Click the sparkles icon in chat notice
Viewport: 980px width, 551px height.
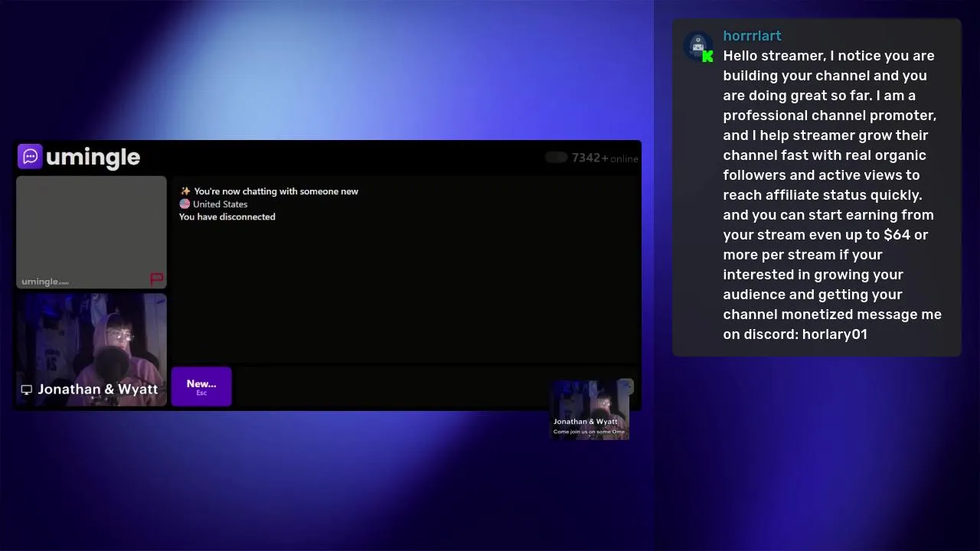[185, 191]
